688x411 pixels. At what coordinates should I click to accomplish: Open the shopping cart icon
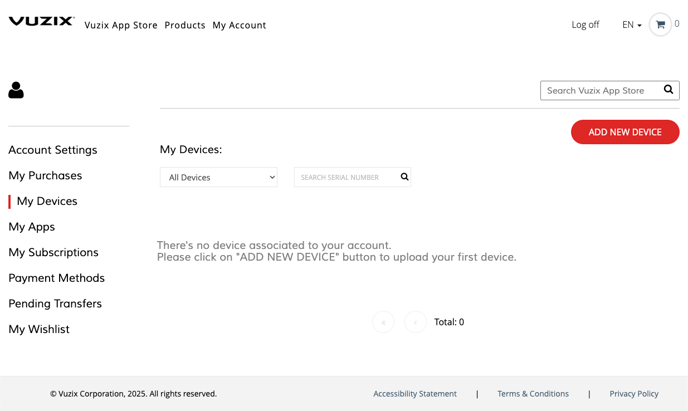tap(660, 25)
